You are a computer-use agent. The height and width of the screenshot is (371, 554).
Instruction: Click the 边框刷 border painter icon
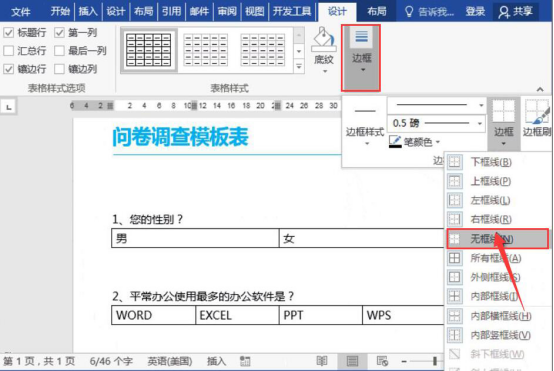tap(537, 112)
